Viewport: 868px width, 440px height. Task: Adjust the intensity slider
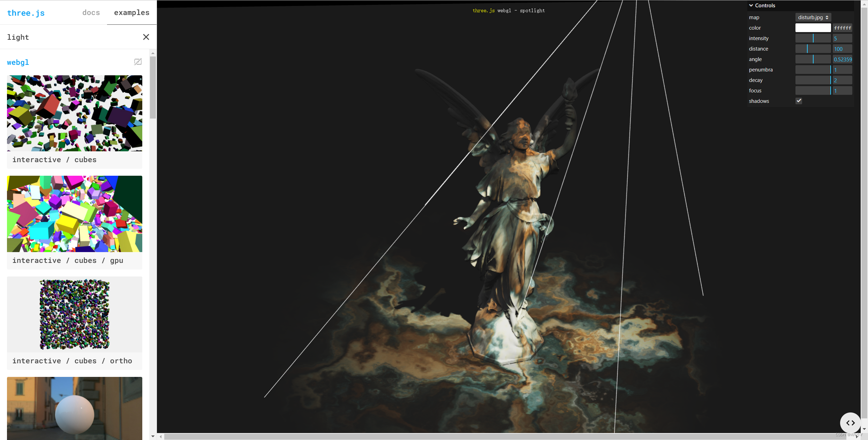click(x=813, y=38)
